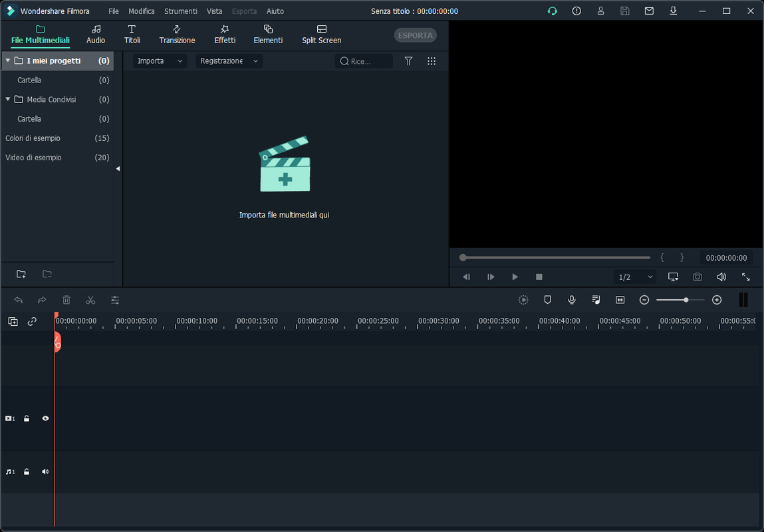Collapse the I miei progetti folder
The height and width of the screenshot is (532, 764).
pyautogui.click(x=8, y=61)
